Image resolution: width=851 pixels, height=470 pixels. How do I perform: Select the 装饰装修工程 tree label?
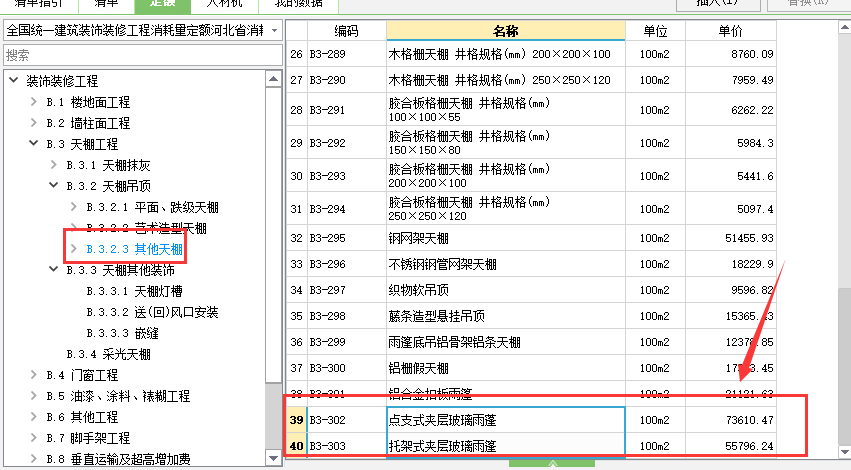click(x=62, y=81)
